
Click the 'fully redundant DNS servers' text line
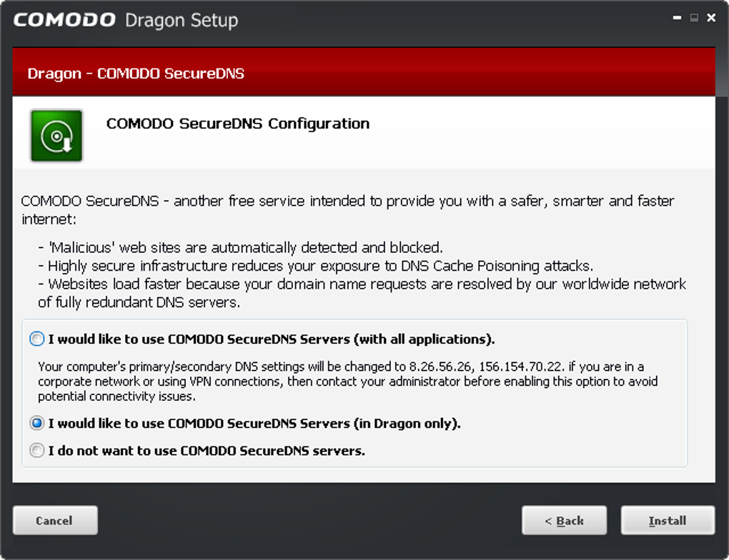(x=139, y=302)
